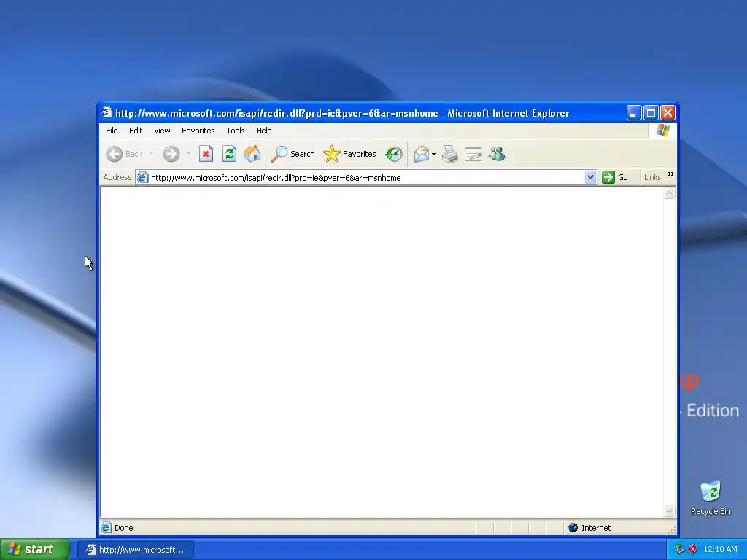Viewport: 747px width, 560px height.
Task: Click the IE page icon in status bar
Action: [x=106, y=527]
